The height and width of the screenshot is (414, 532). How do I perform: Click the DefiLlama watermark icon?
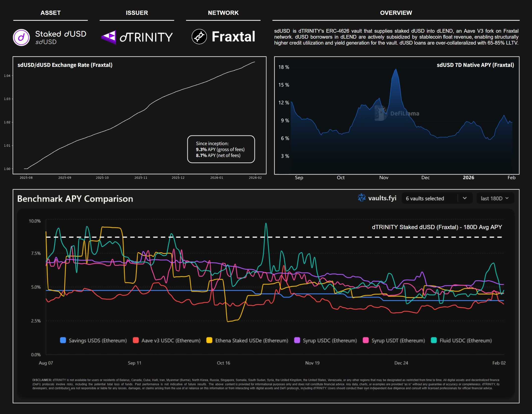[381, 113]
